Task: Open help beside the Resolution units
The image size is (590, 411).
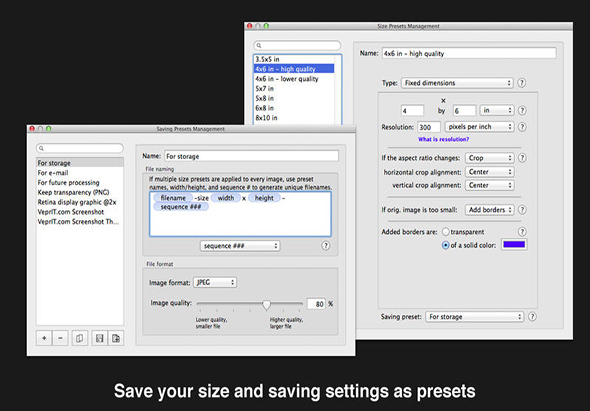Action: point(522,127)
